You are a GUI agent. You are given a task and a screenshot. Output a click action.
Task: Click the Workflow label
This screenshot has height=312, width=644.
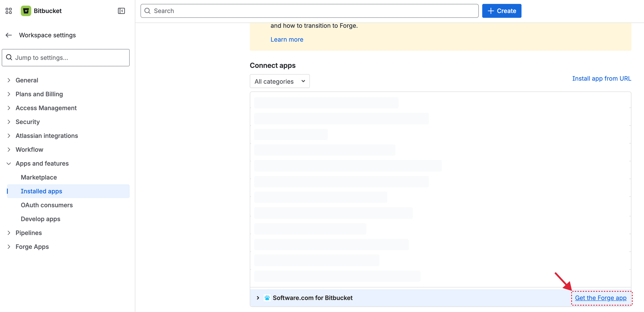pyautogui.click(x=29, y=150)
